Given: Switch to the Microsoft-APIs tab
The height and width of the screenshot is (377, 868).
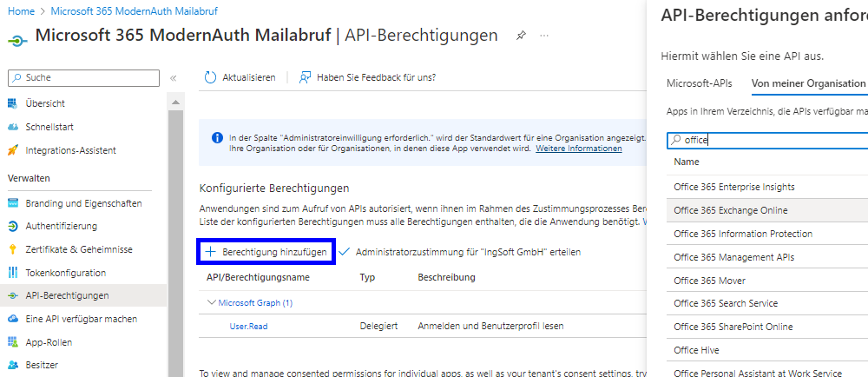Looking at the screenshot, I should pyautogui.click(x=699, y=83).
